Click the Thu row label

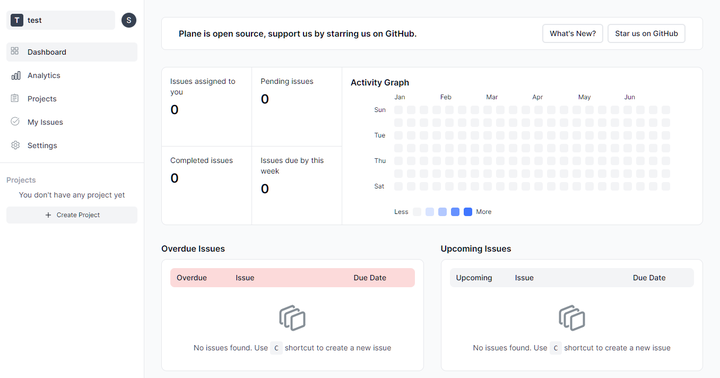[x=380, y=161]
